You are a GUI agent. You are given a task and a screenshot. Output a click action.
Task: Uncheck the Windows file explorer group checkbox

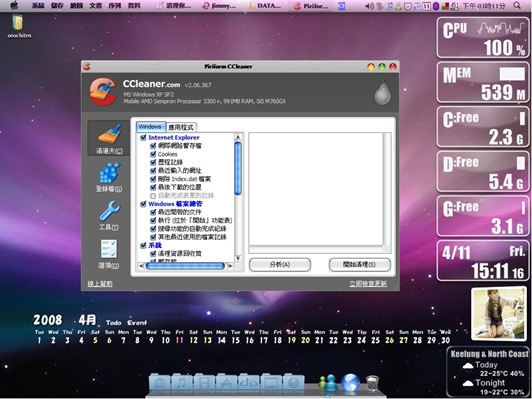coord(143,204)
